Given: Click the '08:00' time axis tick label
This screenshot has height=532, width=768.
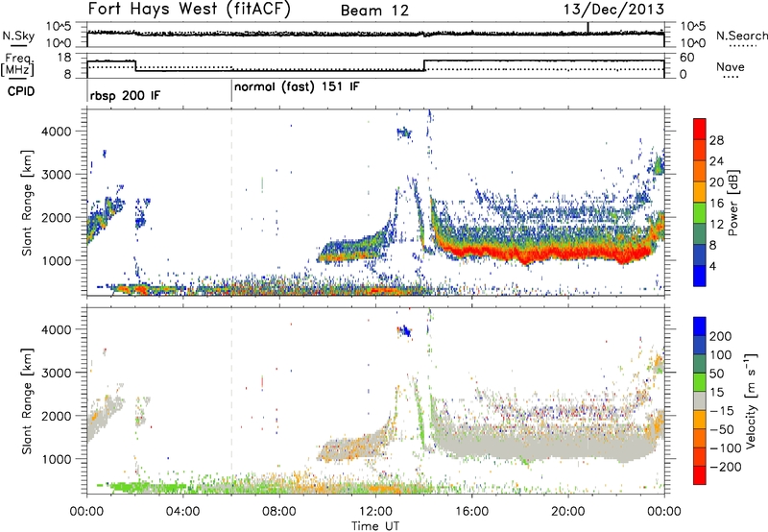Looking at the screenshot, I should tap(279, 512).
